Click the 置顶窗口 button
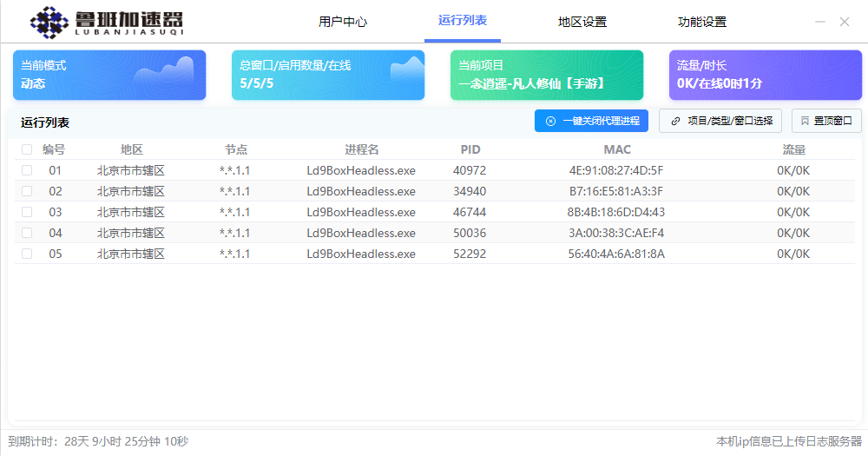 click(826, 122)
